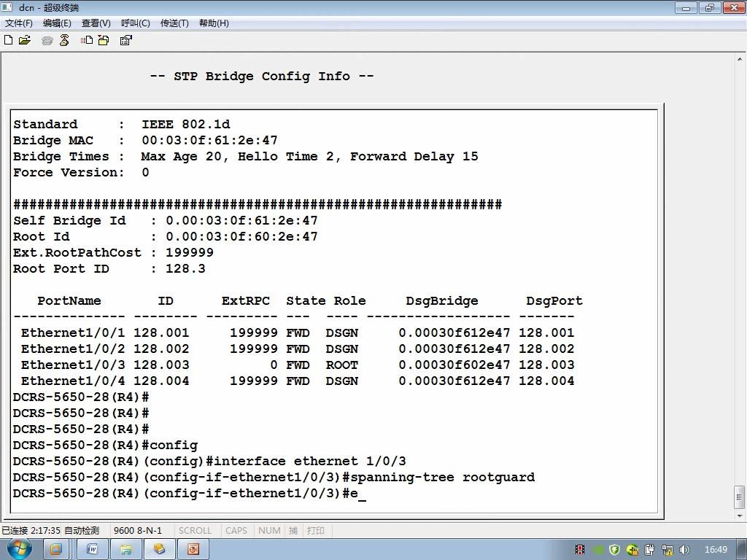747x560 pixels.
Task: Click the Receive file toolbar icon
Action: pyautogui.click(x=104, y=41)
